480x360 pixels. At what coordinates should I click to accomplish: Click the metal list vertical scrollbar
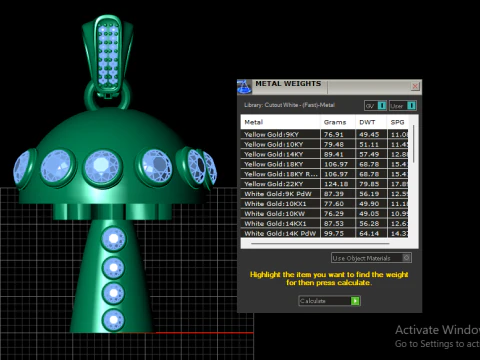coord(414,144)
